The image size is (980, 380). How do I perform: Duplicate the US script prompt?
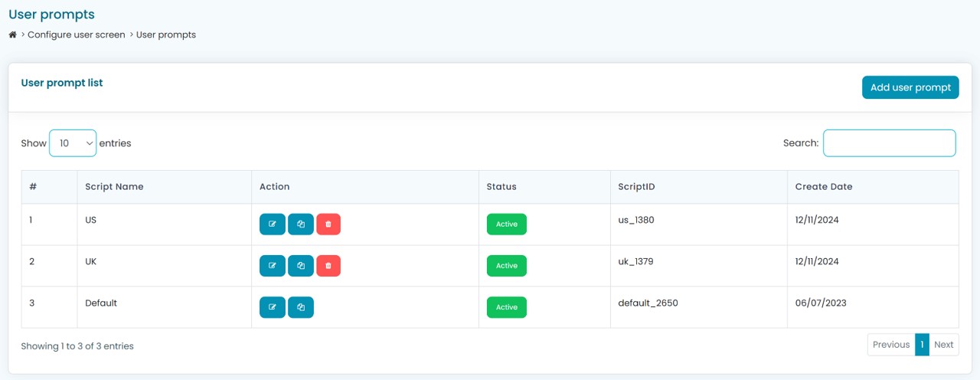pyautogui.click(x=301, y=224)
